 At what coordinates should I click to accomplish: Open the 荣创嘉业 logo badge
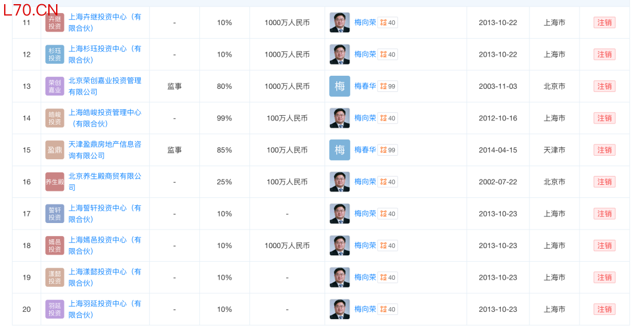55,86
